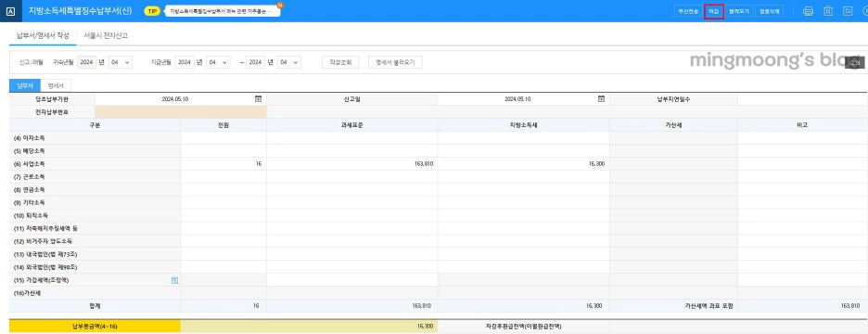The width and height of the screenshot is (868, 334).
Task: Click the trash can delete icon
Action: click(x=828, y=11)
